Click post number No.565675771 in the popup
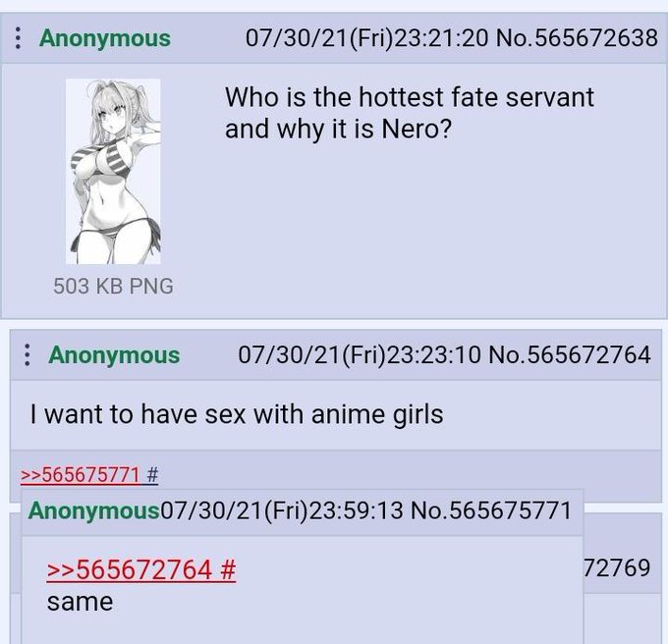The height and width of the screenshot is (644, 668). click(x=490, y=510)
